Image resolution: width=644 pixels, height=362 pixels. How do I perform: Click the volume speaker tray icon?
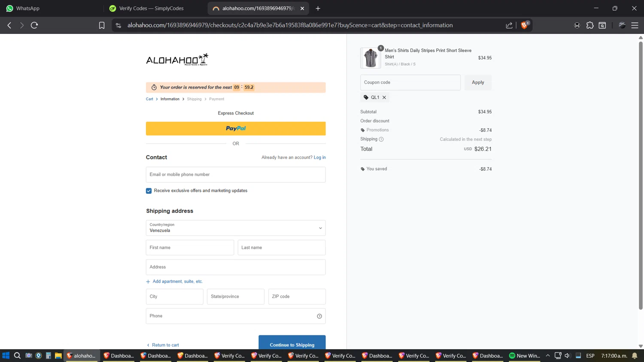click(x=568, y=356)
